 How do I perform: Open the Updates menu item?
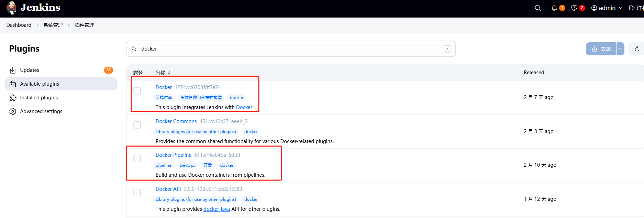tap(61, 70)
